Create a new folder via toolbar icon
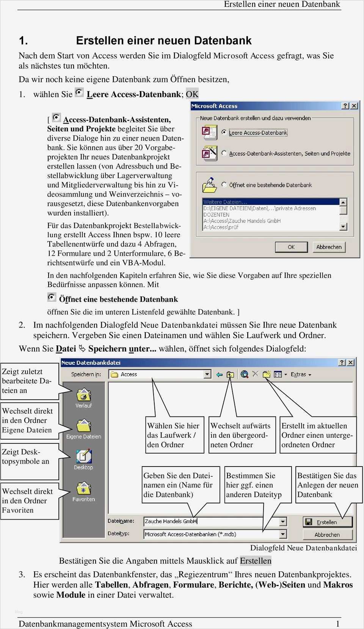 coord(267,374)
